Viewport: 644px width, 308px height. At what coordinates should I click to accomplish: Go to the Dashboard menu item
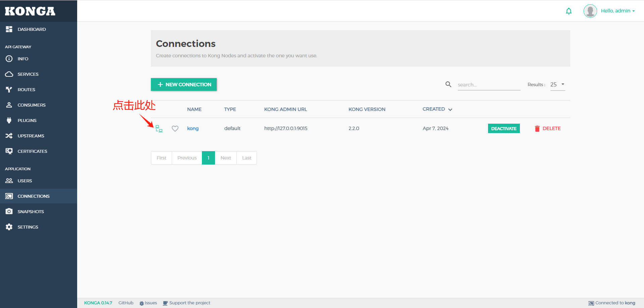point(32,29)
